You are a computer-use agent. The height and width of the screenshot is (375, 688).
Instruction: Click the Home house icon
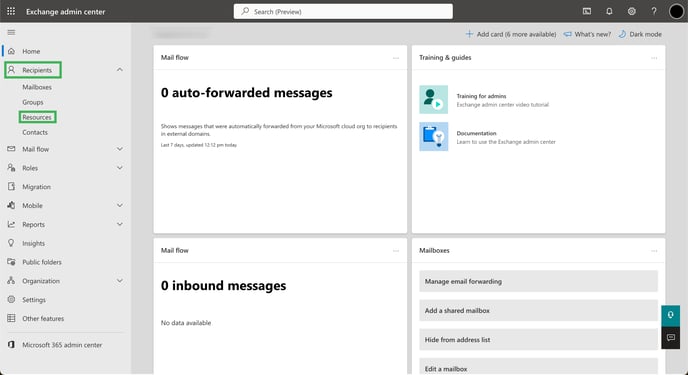coord(11,51)
